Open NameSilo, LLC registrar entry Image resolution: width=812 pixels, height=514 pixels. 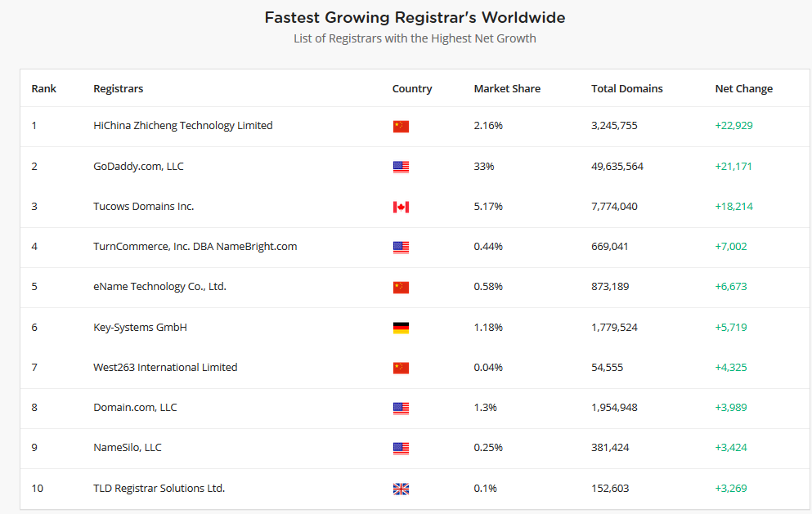point(128,447)
